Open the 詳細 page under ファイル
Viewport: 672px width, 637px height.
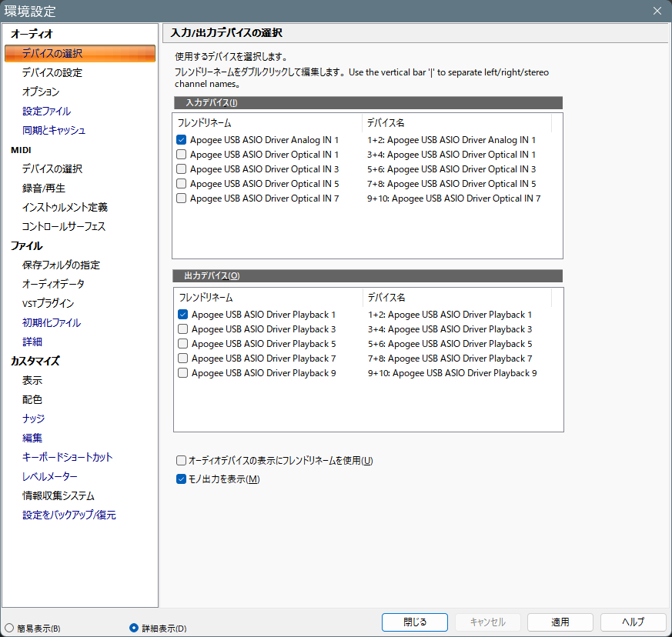[x=32, y=342]
